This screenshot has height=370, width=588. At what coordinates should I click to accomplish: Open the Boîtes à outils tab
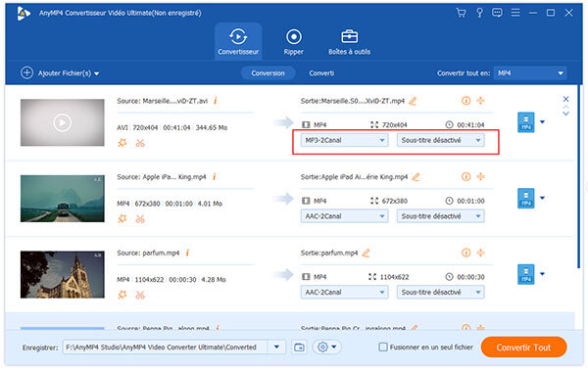349,41
